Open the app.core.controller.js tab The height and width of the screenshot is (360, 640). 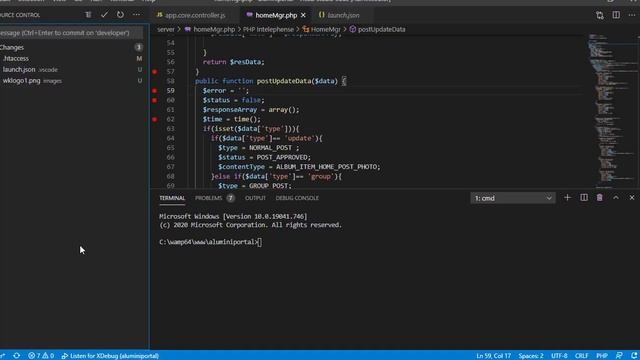click(195, 15)
